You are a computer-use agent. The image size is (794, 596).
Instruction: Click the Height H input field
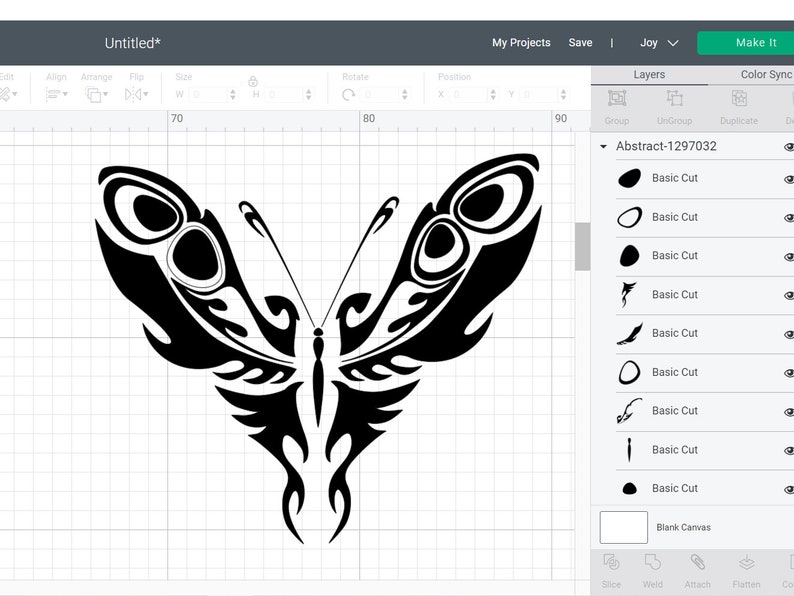pos(284,95)
